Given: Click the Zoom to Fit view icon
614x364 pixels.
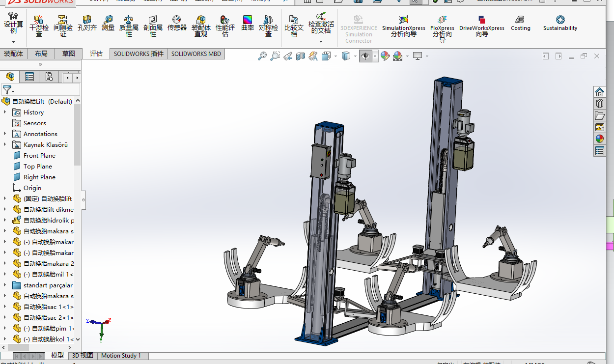Looking at the screenshot, I should (x=262, y=56).
